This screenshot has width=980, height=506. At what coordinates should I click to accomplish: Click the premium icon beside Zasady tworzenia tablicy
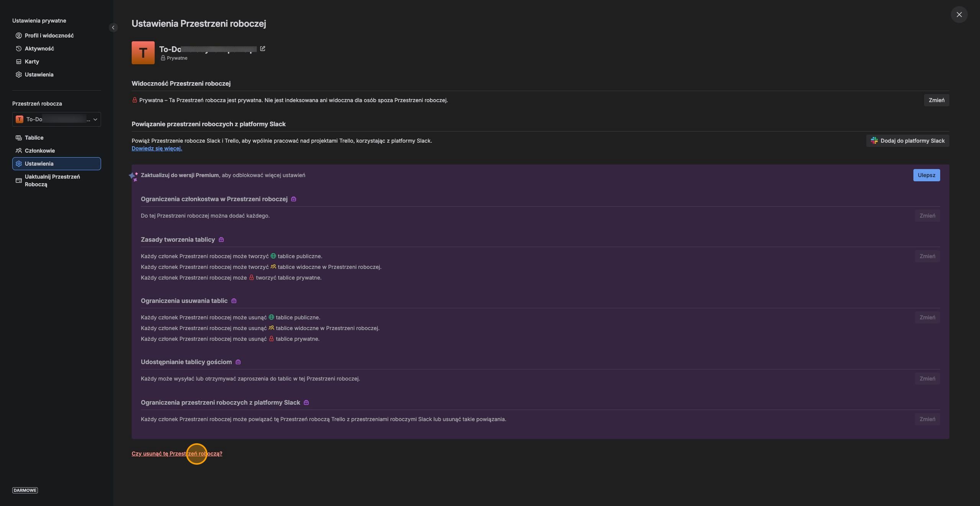[221, 240]
